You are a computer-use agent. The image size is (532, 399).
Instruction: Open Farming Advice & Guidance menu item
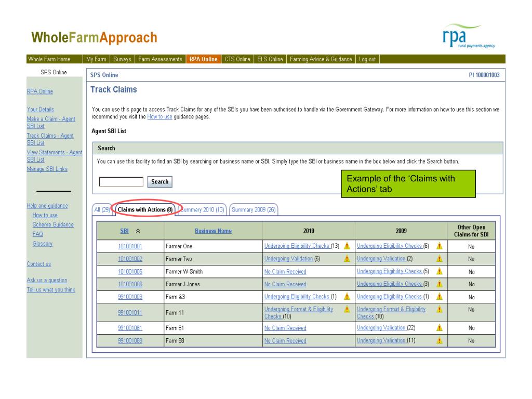[x=321, y=59]
